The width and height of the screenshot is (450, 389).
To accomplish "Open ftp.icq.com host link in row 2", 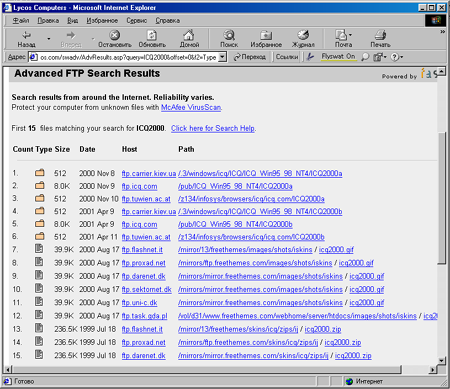I will coord(139,186).
